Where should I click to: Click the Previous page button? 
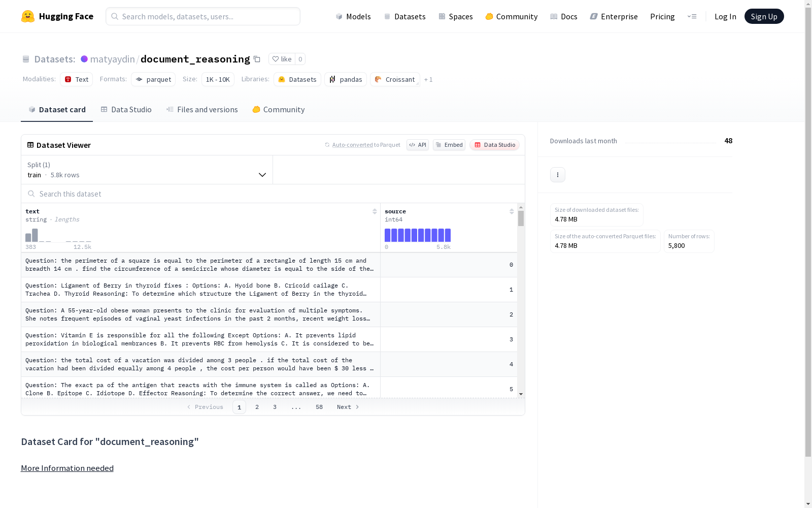205,407
